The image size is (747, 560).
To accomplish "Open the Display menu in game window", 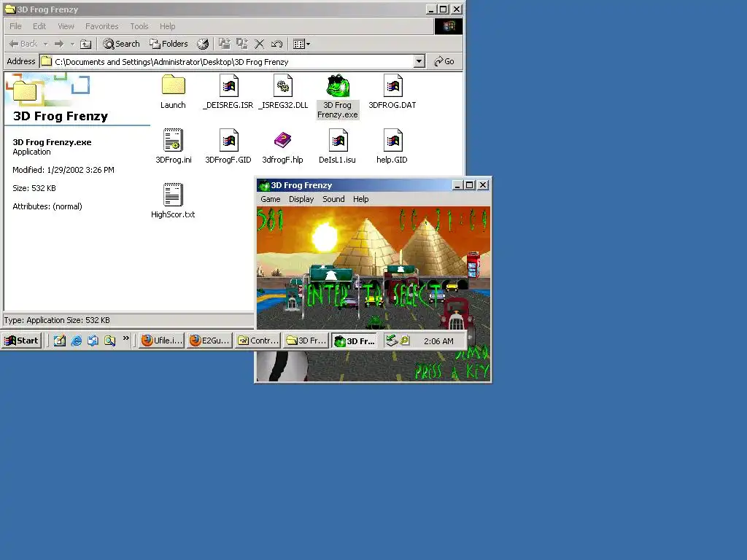I will pos(301,199).
